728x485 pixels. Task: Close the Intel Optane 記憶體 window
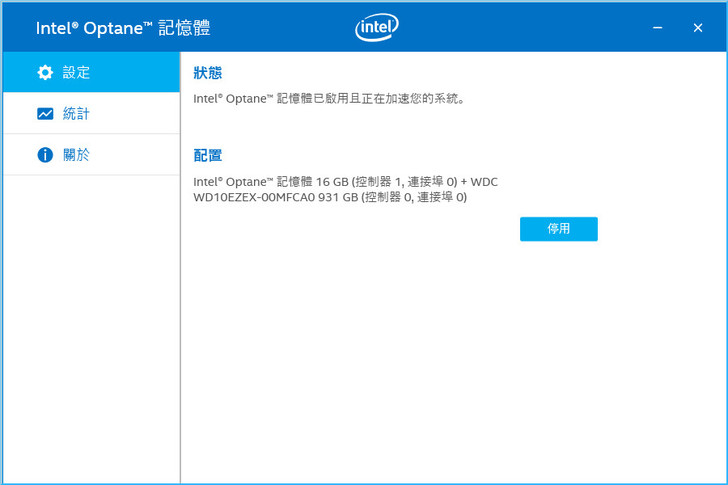698,28
